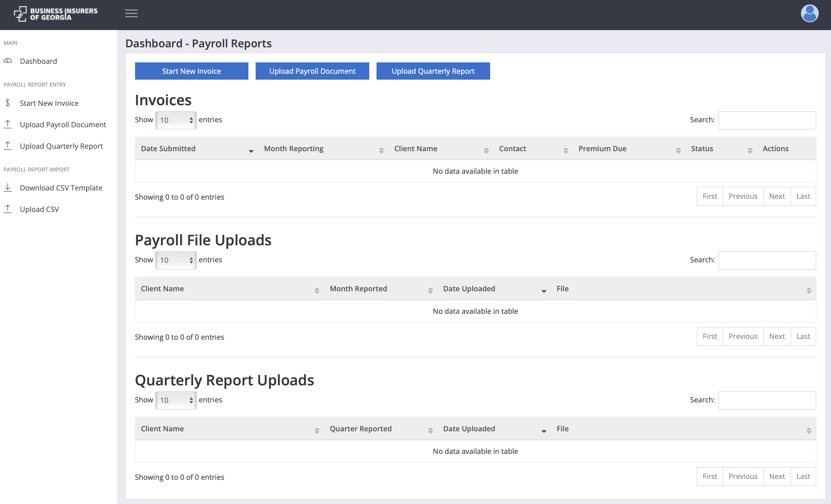Open Payroll File Uploads show entries dropdown
Viewport: 831px width, 504px height.
[176, 260]
